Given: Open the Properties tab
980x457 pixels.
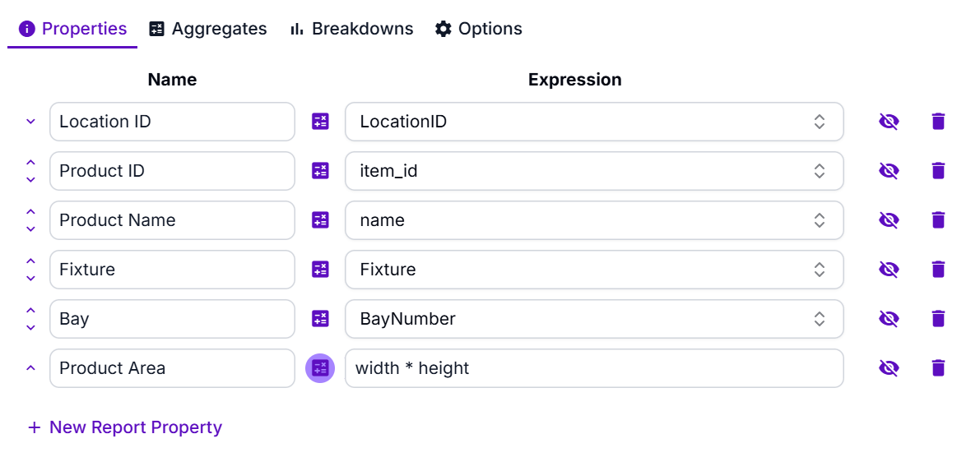Looking at the screenshot, I should pyautogui.click(x=72, y=29).
